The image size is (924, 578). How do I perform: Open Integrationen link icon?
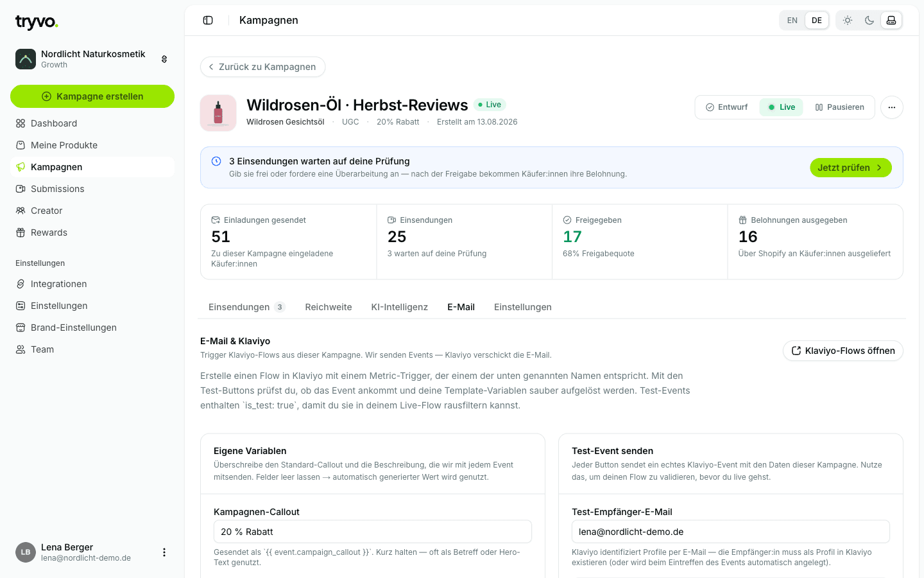21,284
